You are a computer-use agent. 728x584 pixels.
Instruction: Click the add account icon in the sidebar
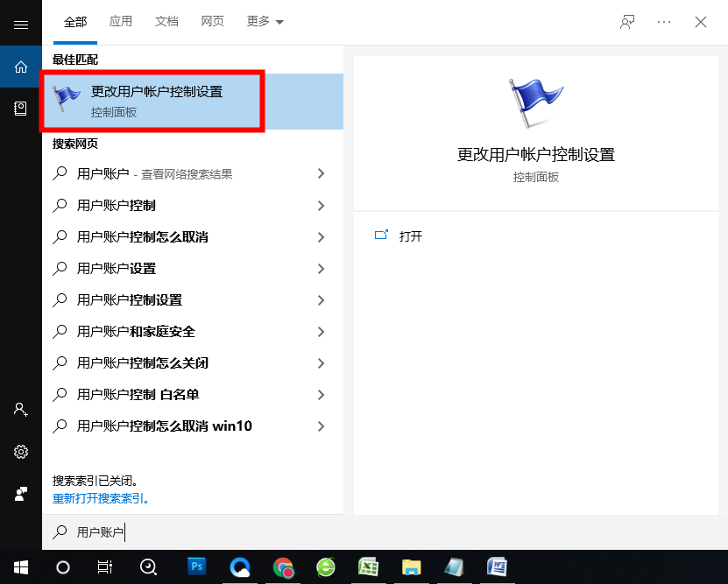click(21, 410)
